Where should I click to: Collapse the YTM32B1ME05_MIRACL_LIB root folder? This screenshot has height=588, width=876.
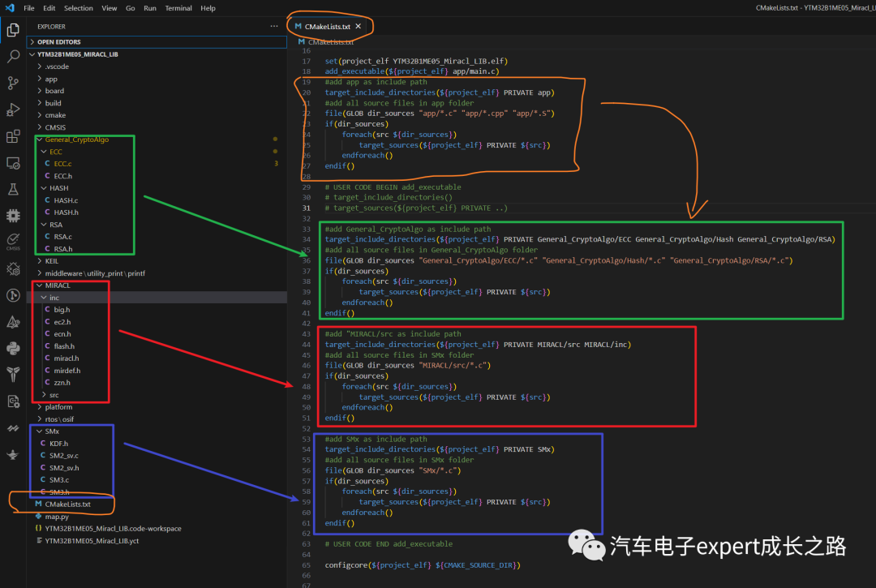point(157,54)
